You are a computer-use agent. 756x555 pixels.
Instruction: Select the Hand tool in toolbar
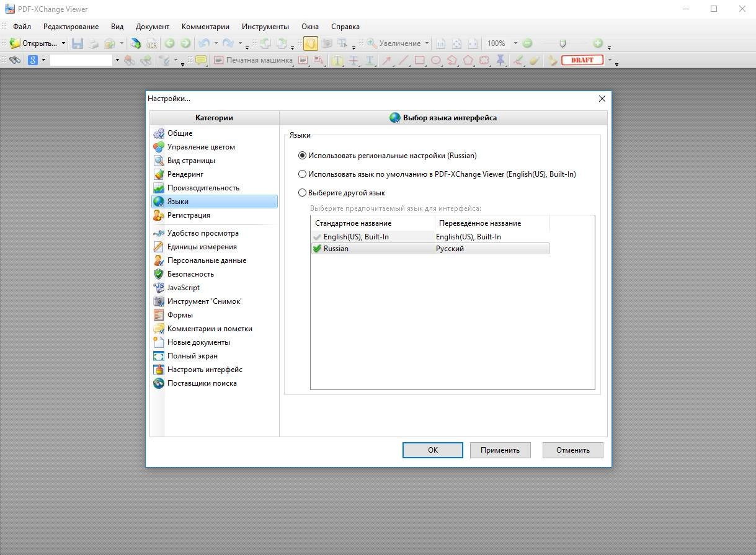pyautogui.click(x=310, y=43)
